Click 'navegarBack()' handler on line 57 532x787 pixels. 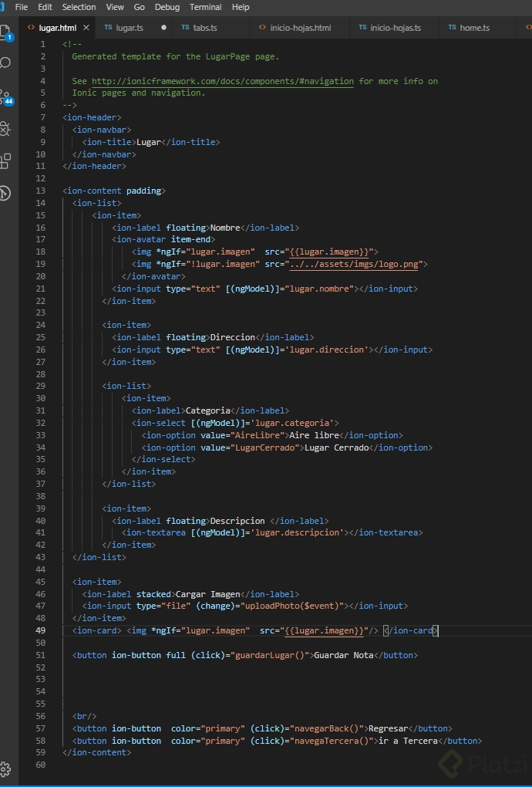point(327,728)
